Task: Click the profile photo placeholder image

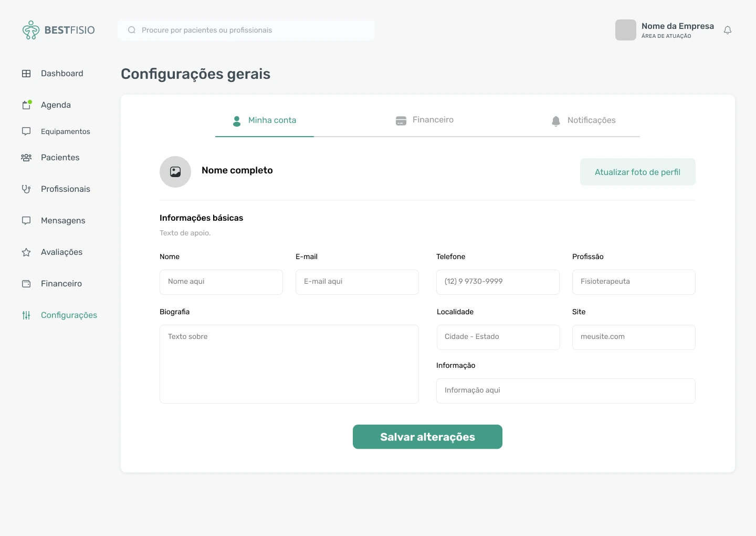Action: coord(175,172)
